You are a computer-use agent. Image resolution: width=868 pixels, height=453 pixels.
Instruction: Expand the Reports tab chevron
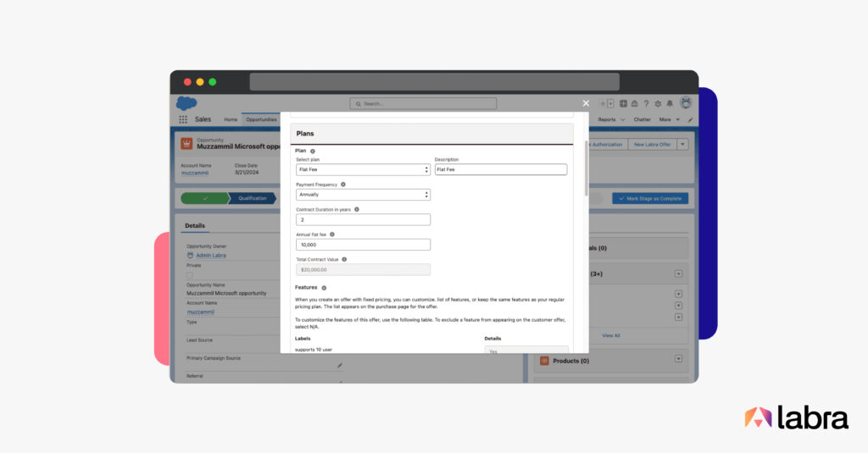(623, 119)
